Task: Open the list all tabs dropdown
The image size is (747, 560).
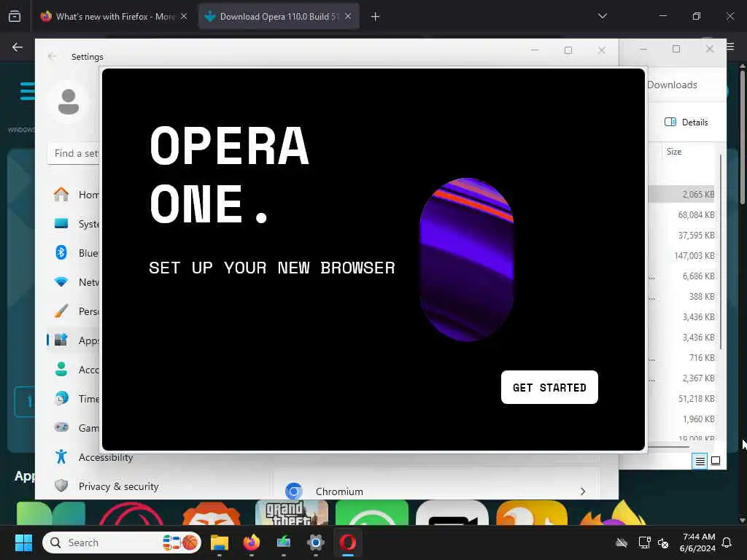Action: click(602, 16)
